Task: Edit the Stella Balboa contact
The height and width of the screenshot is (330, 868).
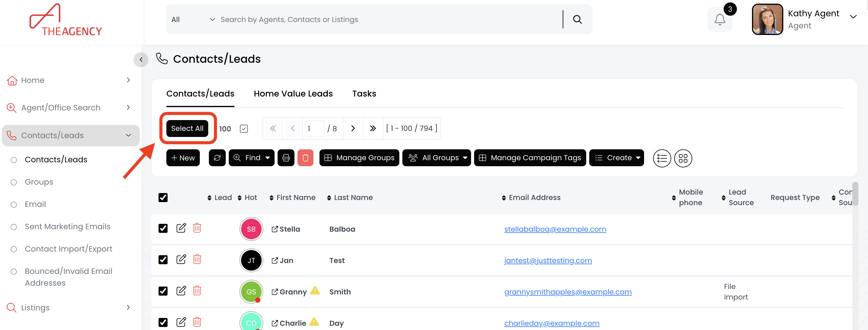Action: pyautogui.click(x=181, y=228)
